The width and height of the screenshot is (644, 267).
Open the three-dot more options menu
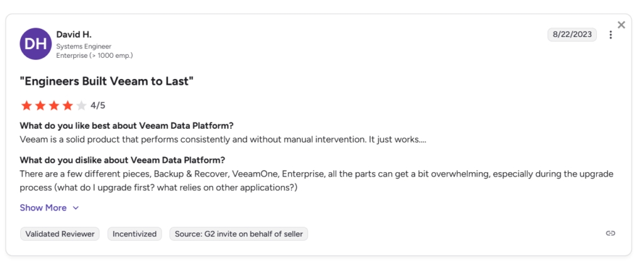[610, 35]
